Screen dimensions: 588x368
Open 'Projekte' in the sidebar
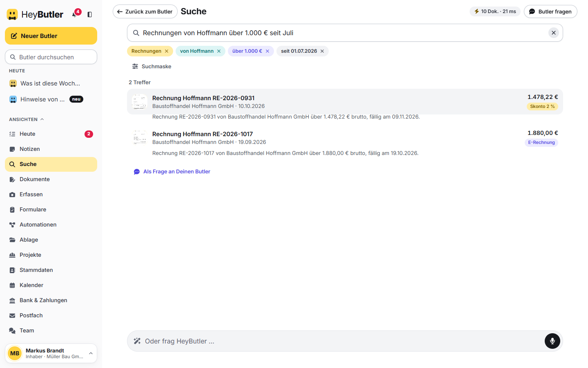coord(51,255)
